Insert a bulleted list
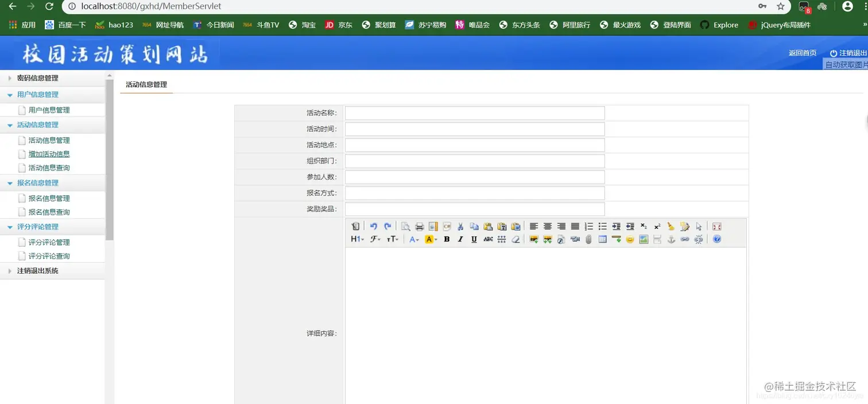 click(603, 226)
